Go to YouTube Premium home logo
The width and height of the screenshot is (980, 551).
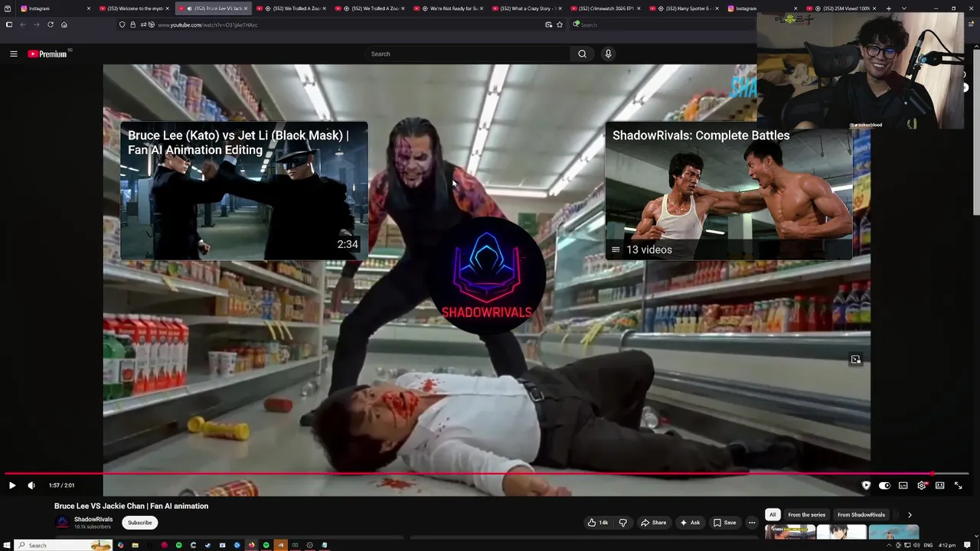tap(47, 54)
